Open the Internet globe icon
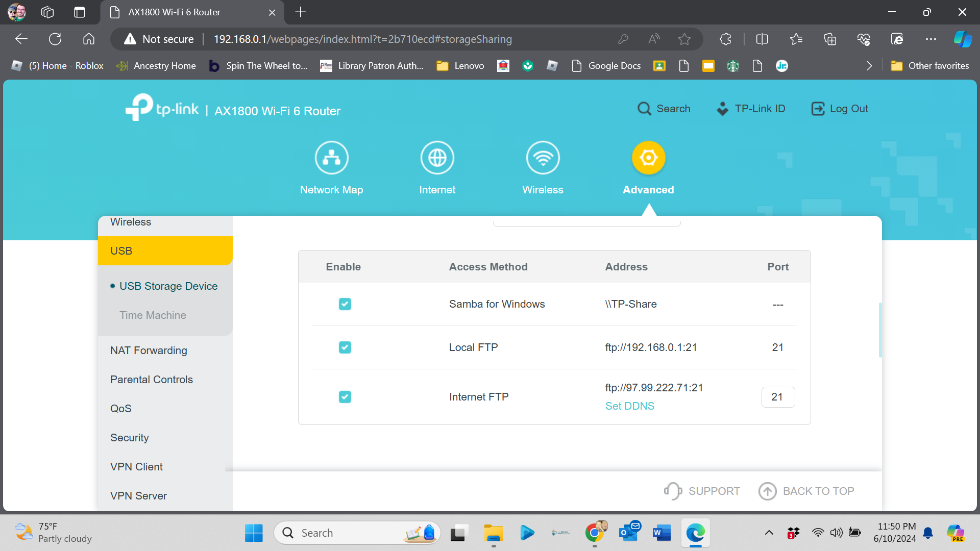The width and height of the screenshot is (980, 551). (437, 158)
